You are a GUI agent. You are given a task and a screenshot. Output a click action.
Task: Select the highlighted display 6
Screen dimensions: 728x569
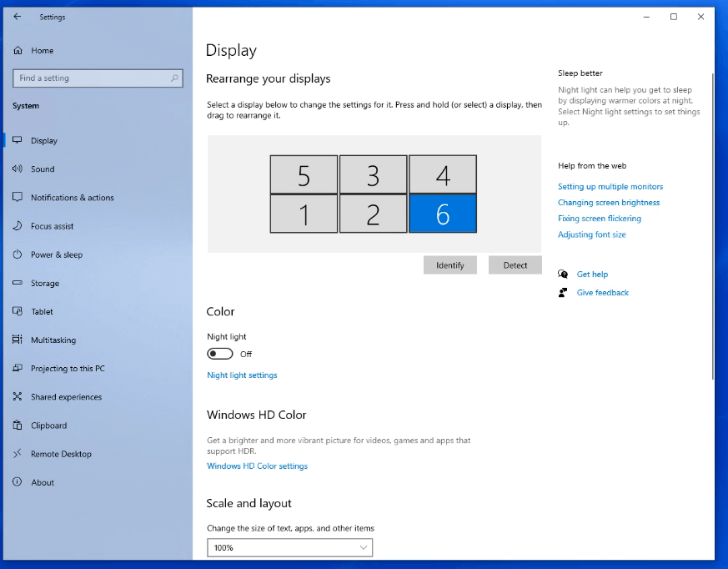(x=443, y=214)
